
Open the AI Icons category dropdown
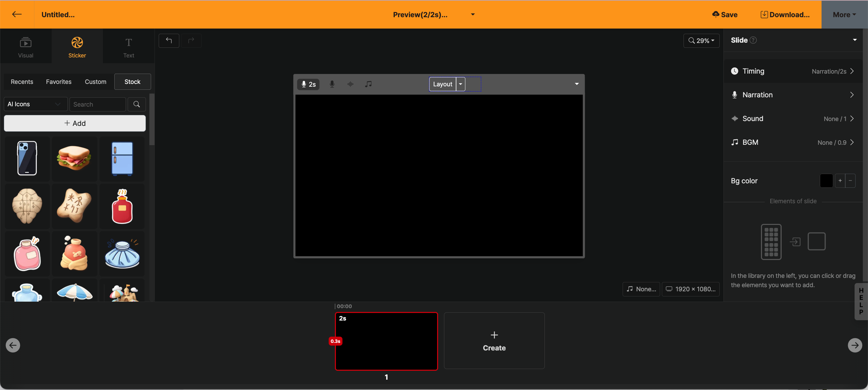pyautogui.click(x=35, y=104)
